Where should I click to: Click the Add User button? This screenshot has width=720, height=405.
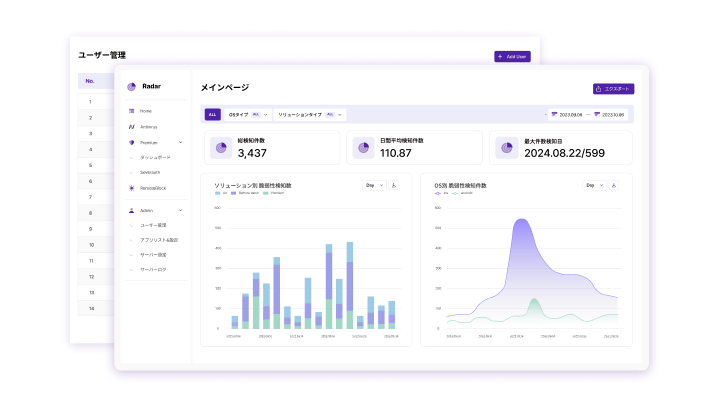(x=512, y=56)
